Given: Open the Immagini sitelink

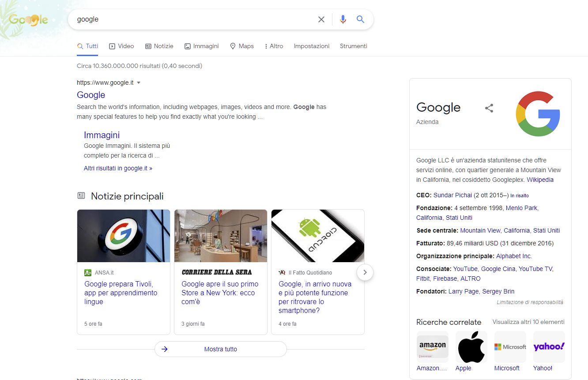Looking at the screenshot, I should [x=102, y=135].
